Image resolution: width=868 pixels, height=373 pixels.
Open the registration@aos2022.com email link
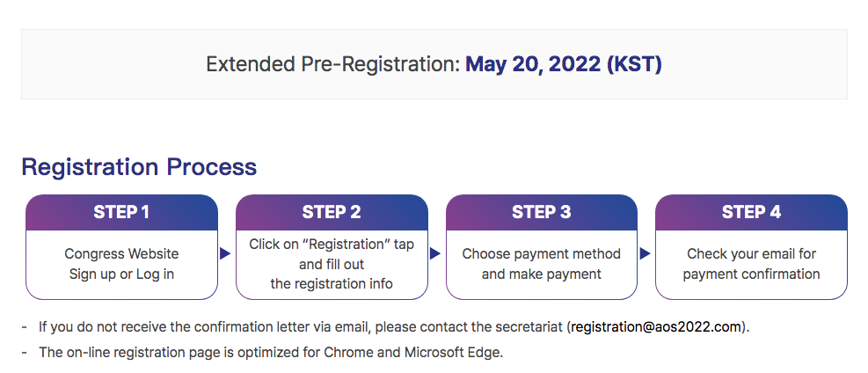tap(656, 326)
